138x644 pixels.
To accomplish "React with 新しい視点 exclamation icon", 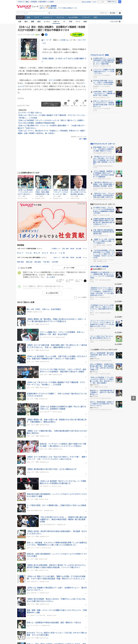I will (83, 103).
